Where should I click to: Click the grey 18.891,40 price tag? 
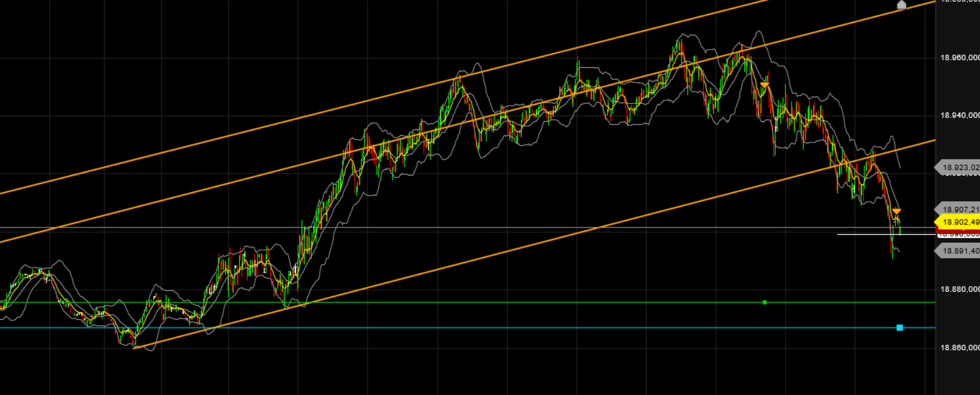[957, 251]
